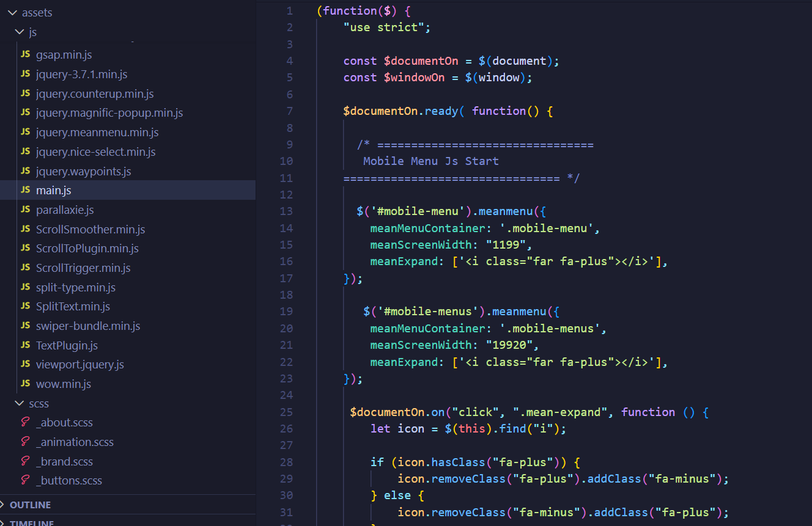Open _animation.scss file
The width and height of the screenshot is (812, 526).
pos(75,442)
